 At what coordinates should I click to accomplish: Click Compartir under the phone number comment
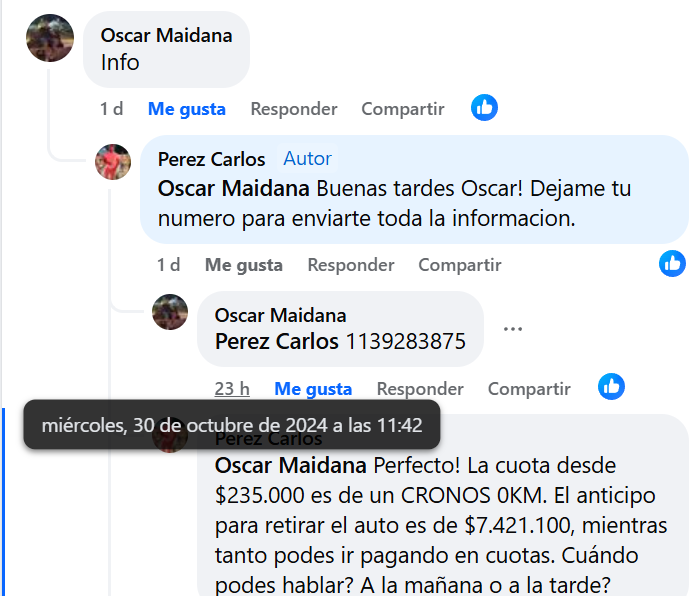coord(529,389)
